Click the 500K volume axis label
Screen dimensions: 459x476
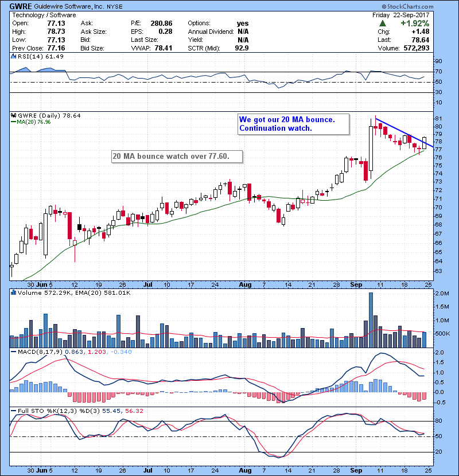[442, 334]
